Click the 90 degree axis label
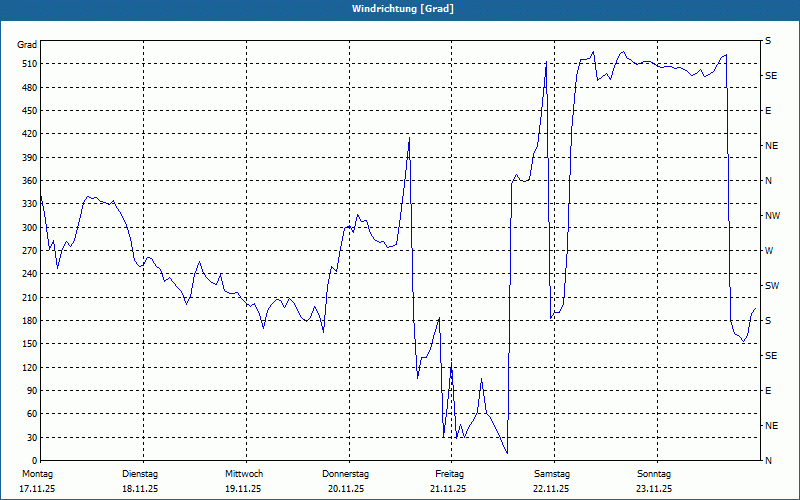Viewport: 800px width, 500px height. click(32, 391)
